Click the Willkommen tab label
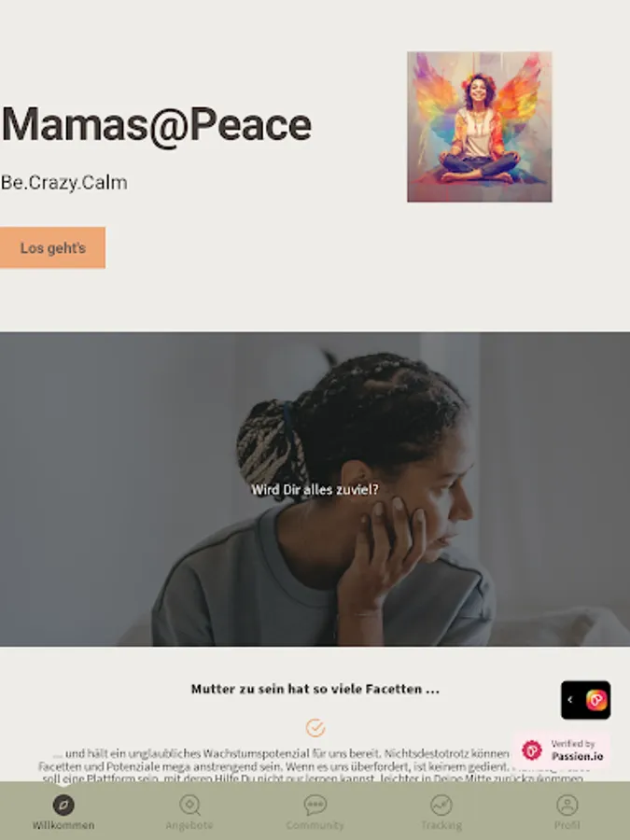The height and width of the screenshot is (840, 630). point(63,826)
